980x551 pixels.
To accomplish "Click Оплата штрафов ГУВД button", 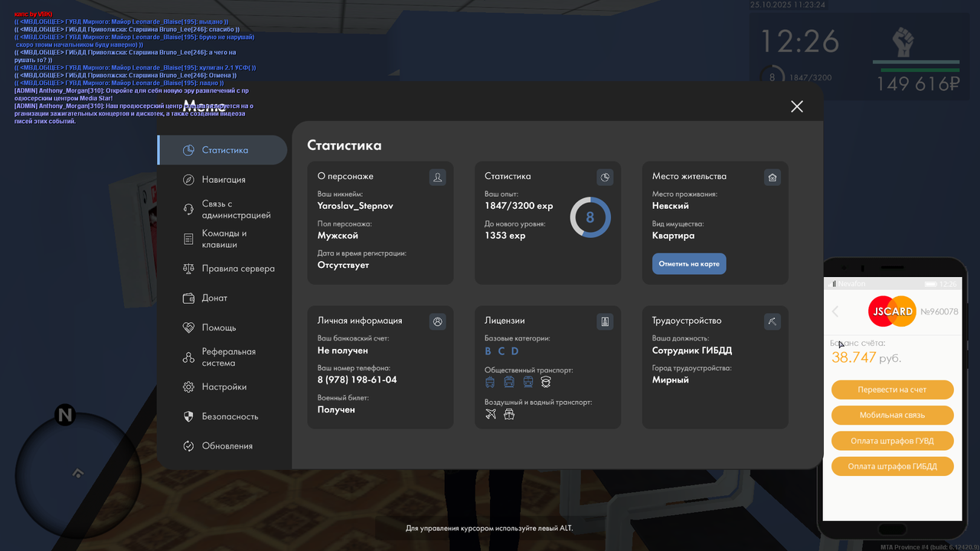I will point(893,441).
